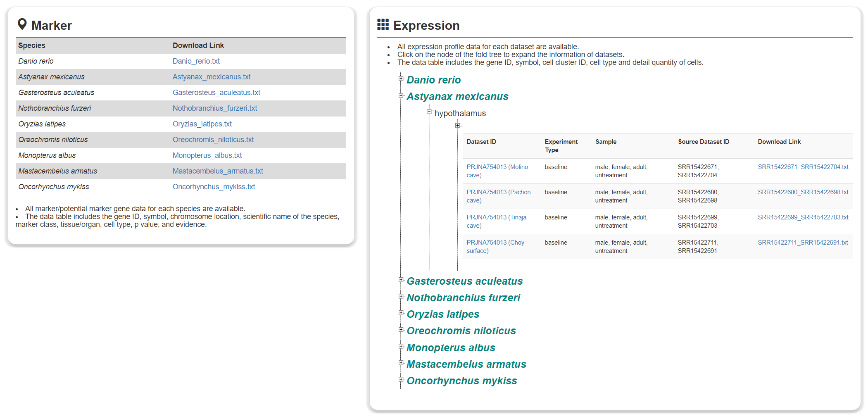Collapse the Astyanax mexicanus tree node
868x419 pixels.
[x=401, y=95]
